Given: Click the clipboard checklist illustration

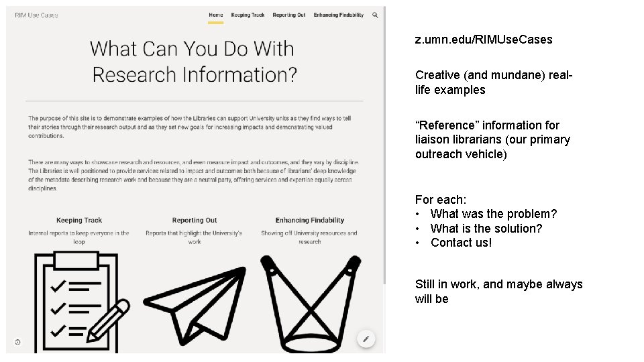Looking at the screenshot, I should [82, 302].
